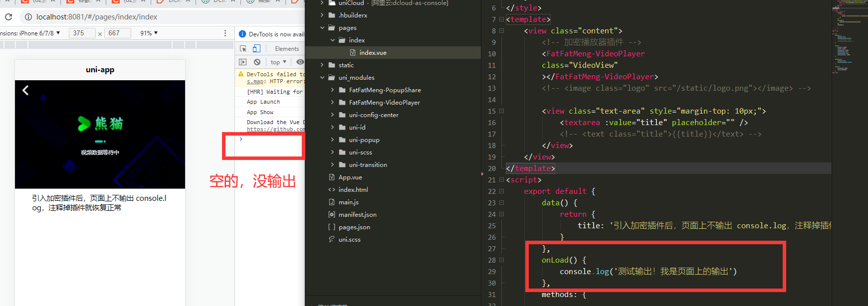Select index.vue in the project tree

click(373, 52)
